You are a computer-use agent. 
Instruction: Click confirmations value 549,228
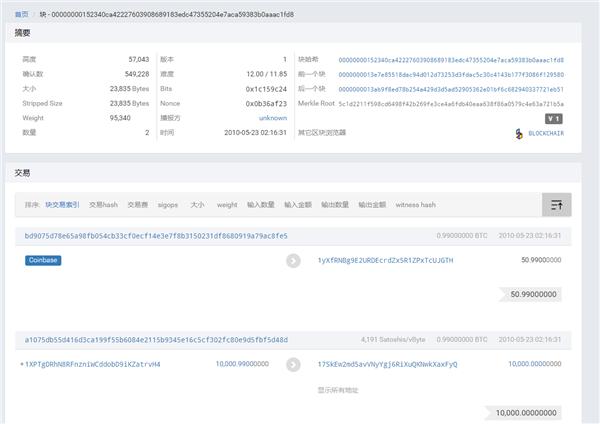(137, 74)
